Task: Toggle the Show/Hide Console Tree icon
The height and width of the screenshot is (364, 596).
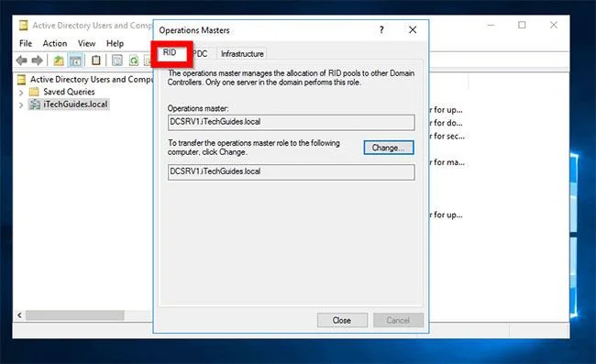Action: tap(75, 60)
